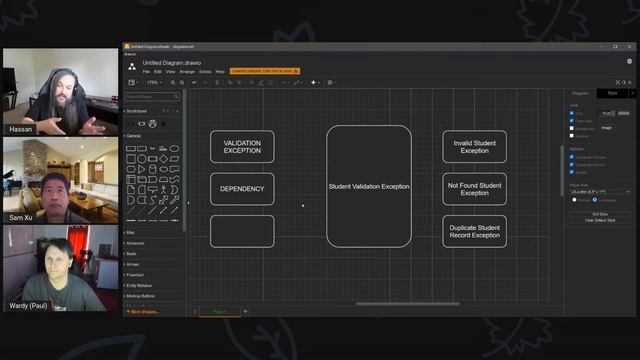Click the line color pencil icon

pos(261,82)
